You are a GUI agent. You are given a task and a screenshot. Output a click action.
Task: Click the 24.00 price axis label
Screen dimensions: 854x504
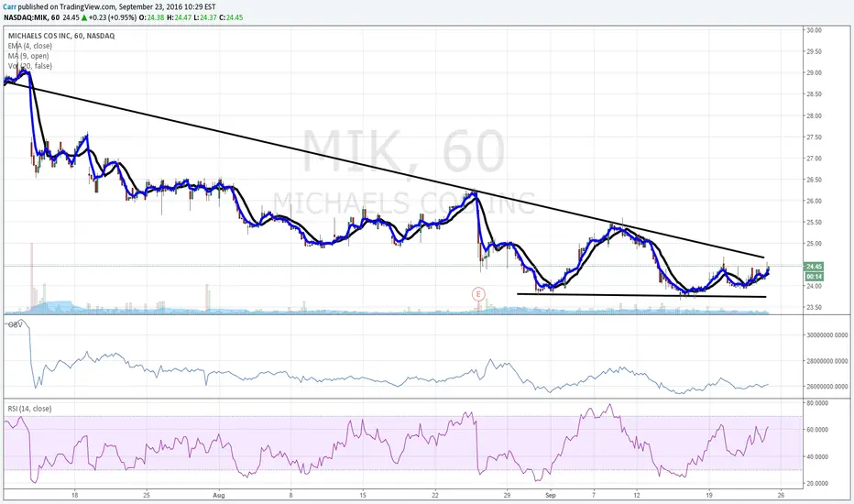pyautogui.click(x=815, y=286)
